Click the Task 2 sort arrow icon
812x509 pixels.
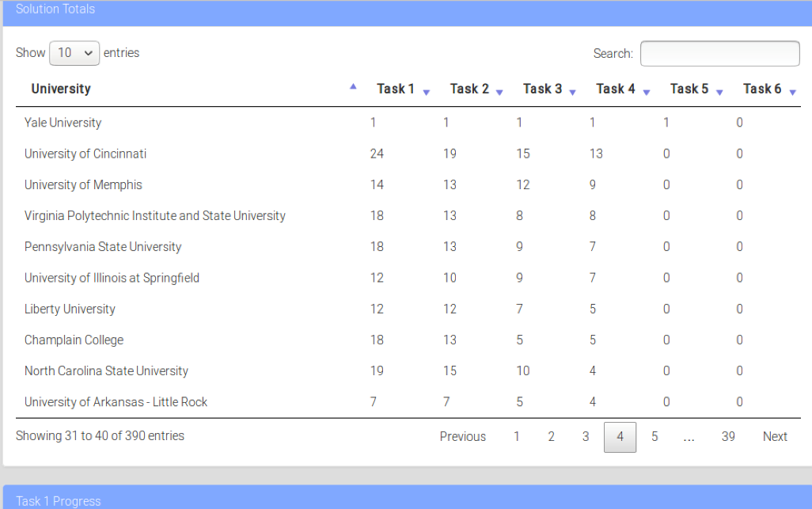pos(499,92)
